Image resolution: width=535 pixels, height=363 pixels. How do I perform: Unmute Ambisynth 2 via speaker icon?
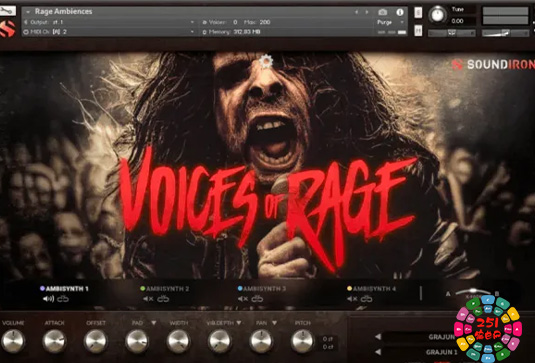(148, 299)
